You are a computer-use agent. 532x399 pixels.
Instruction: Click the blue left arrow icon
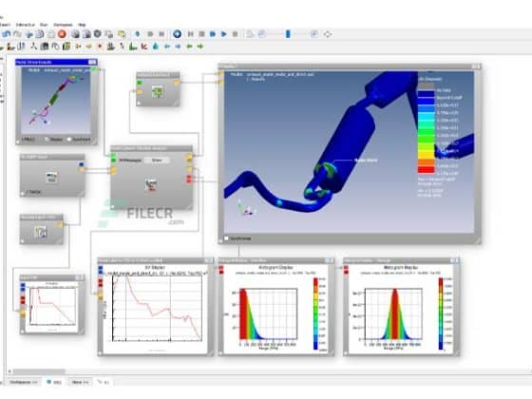[x=167, y=47]
